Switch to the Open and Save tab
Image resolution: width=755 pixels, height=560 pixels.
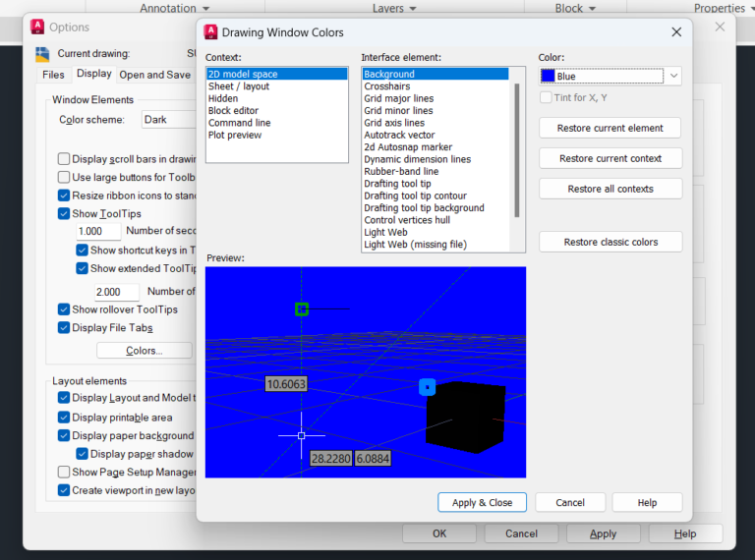155,75
